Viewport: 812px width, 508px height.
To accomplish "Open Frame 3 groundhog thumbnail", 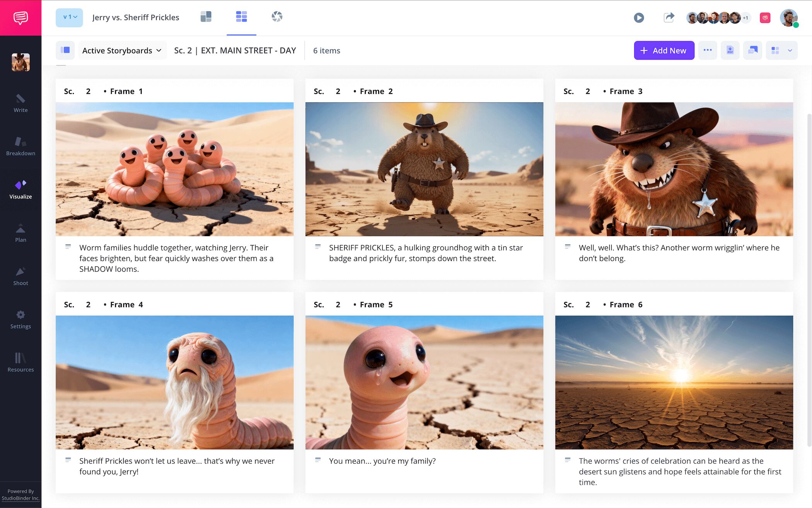I will tap(674, 169).
